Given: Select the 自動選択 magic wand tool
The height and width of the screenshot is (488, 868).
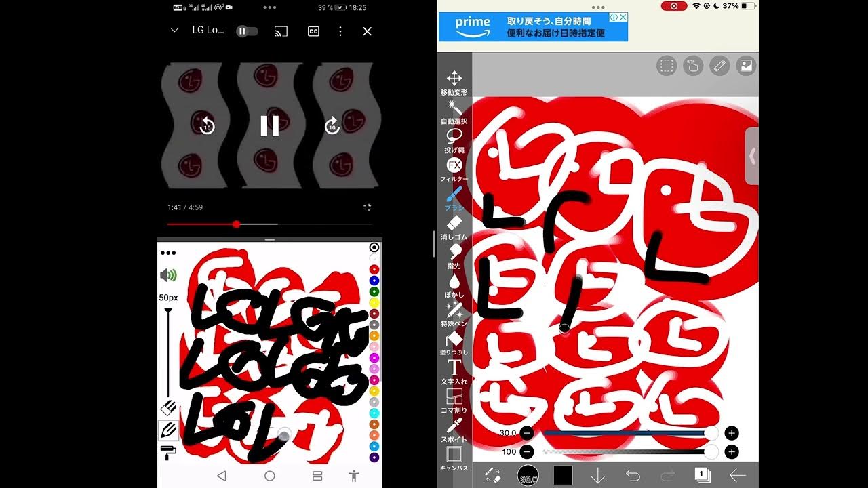Looking at the screenshot, I should point(454,112).
